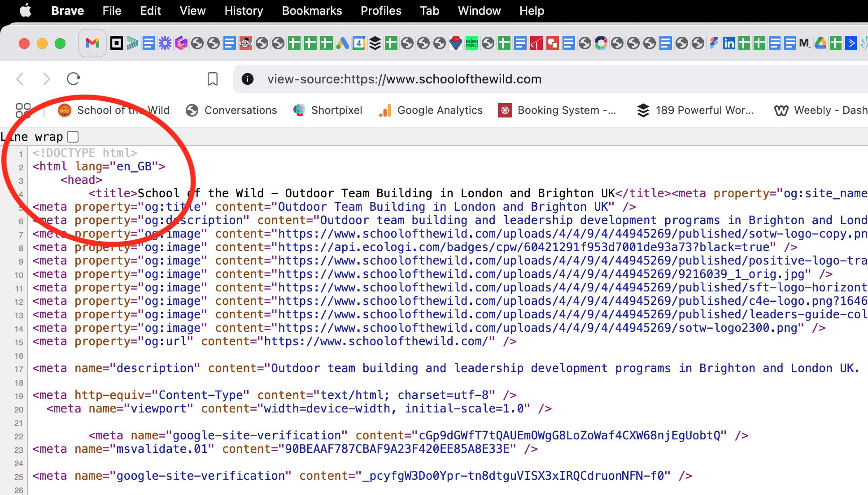Open the History menu
The image size is (868, 495).
point(244,11)
